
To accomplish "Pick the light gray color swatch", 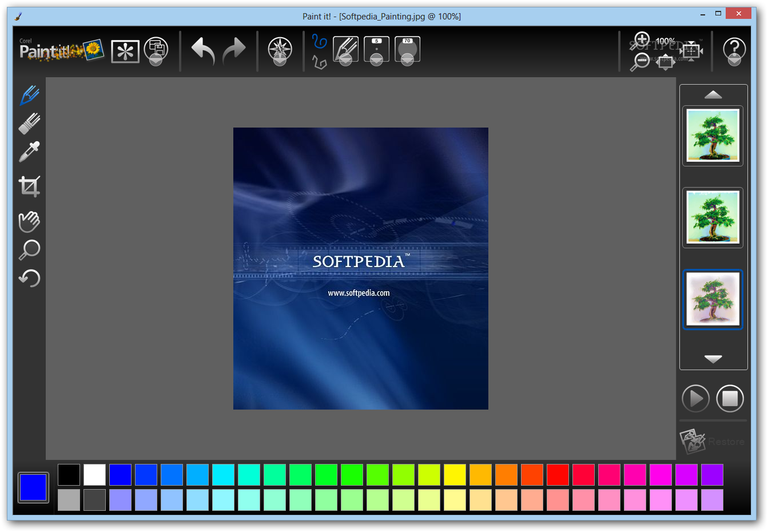I will (x=69, y=500).
